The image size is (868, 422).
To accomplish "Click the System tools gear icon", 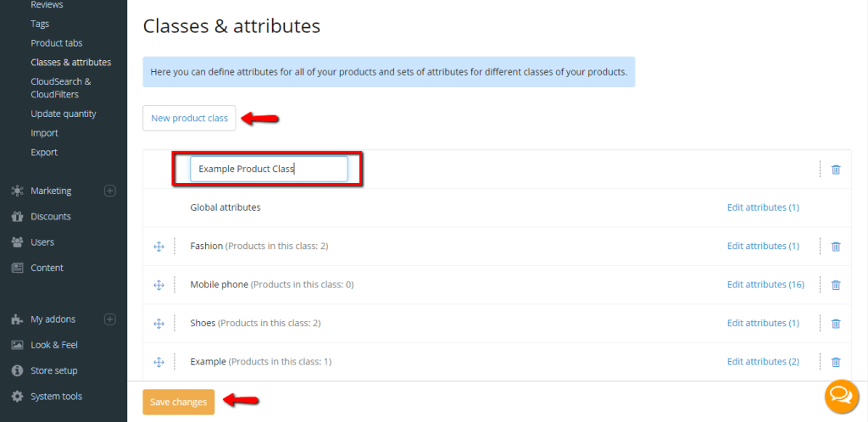I will point(17,396).
